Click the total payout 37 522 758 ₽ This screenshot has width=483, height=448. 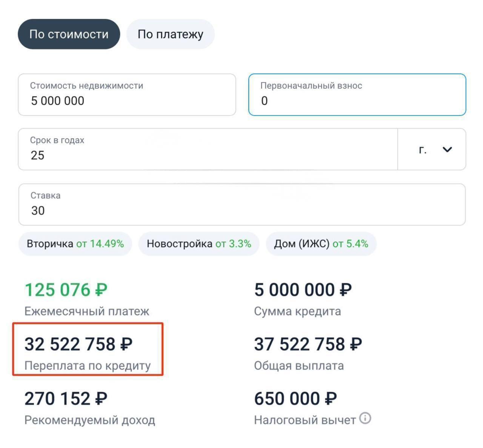point(308,344)
